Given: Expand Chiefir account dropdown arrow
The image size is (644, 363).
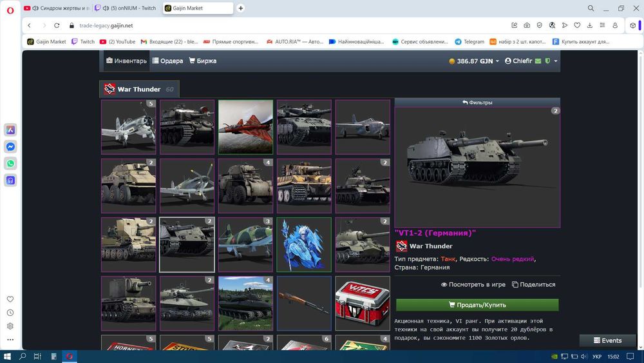Looking at the screenshot, I should coord(556,61).
